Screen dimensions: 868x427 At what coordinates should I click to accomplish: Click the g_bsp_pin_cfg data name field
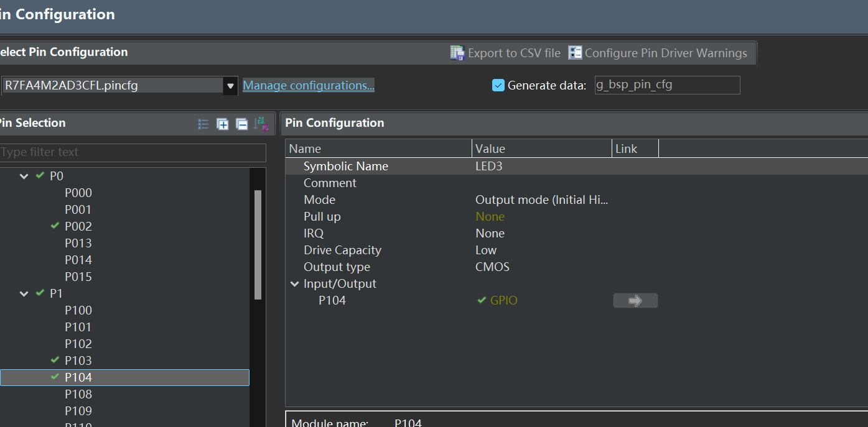(x=667, y=85)
